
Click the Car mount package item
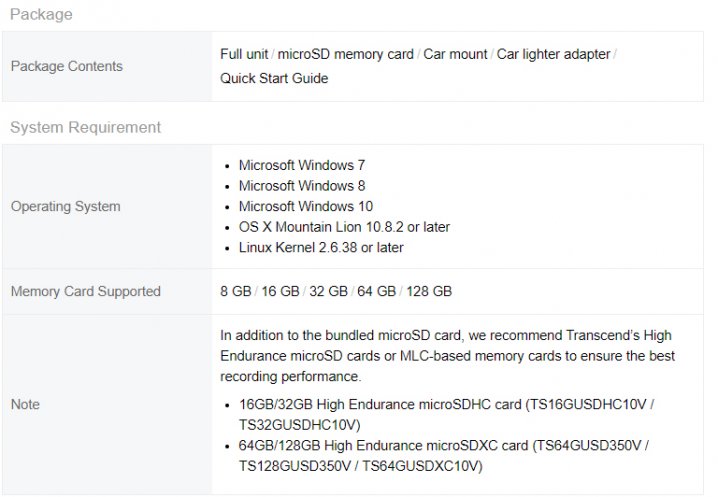click(455, 54)
